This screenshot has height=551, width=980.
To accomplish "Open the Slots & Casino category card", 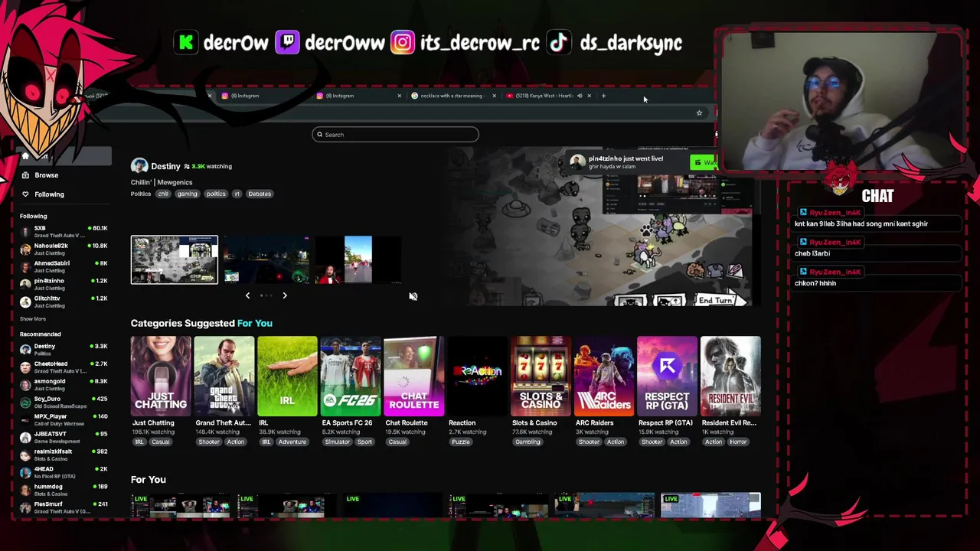I will [x=541, y=377].
